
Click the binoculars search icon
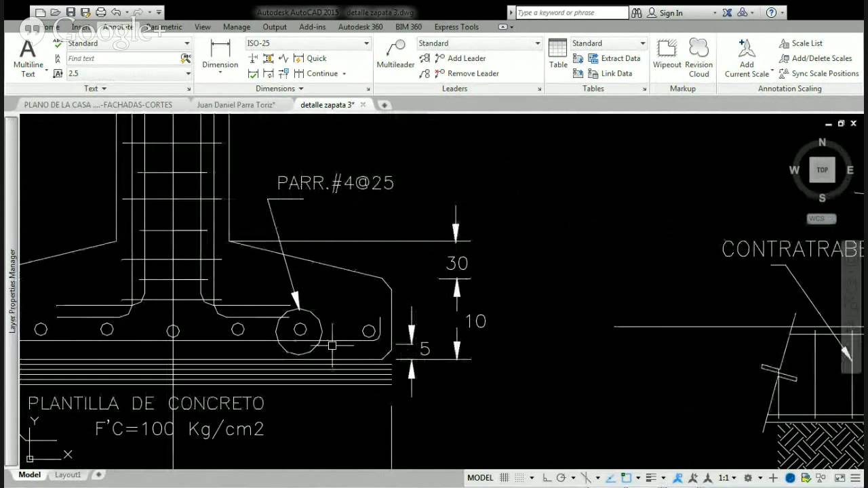pyautogui.click(x=636, y=12)
